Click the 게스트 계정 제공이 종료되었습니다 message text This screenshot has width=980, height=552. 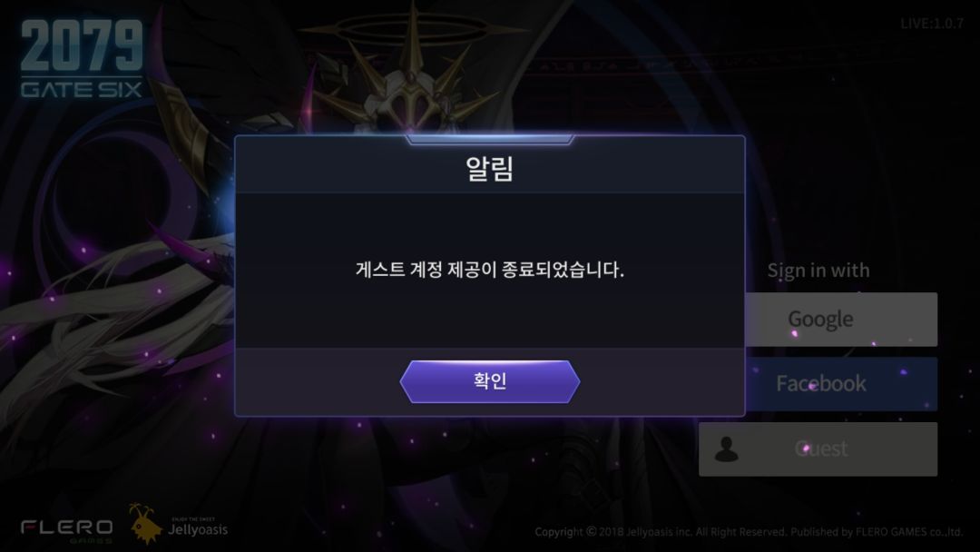pyautogui.click(x=489, y=270)
